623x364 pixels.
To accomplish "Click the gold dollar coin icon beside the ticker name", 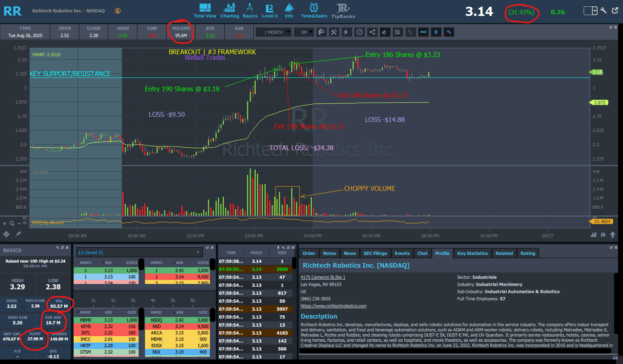I will point(118,11).
